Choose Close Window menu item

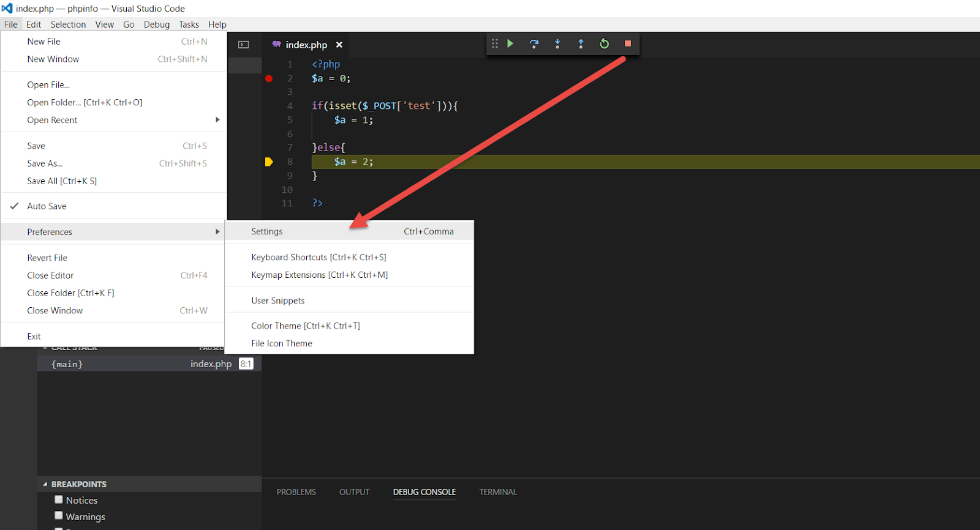[x=114, y=311]
